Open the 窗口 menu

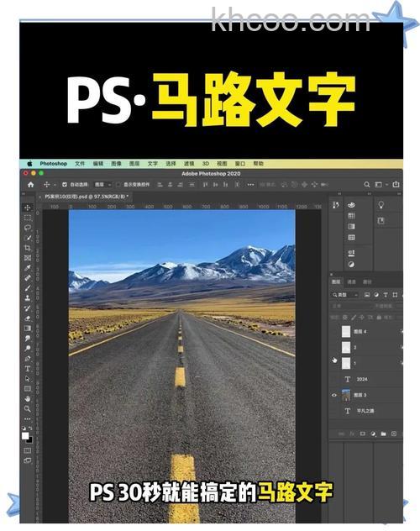240,164
